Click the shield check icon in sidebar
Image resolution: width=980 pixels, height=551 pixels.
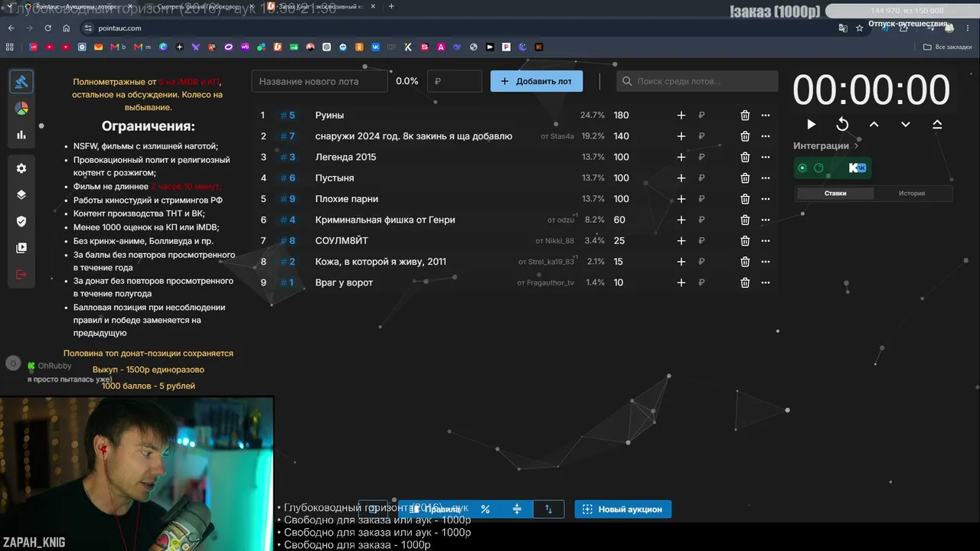point(21,221)
